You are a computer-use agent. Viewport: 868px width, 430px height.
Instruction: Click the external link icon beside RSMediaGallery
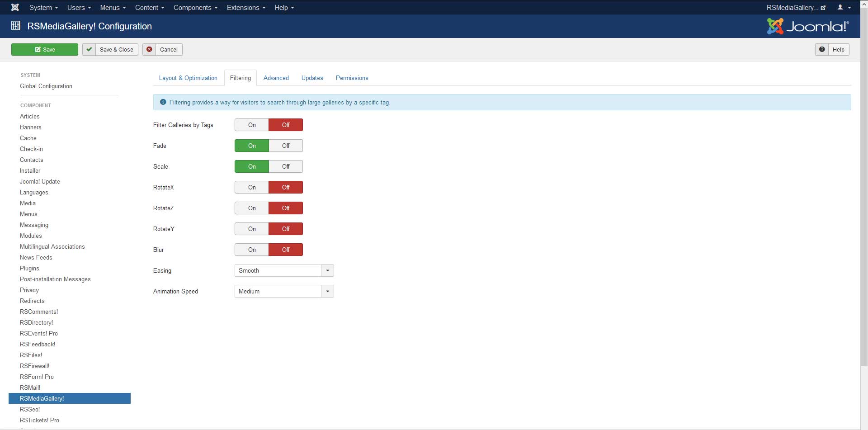(x=823, y=8)
